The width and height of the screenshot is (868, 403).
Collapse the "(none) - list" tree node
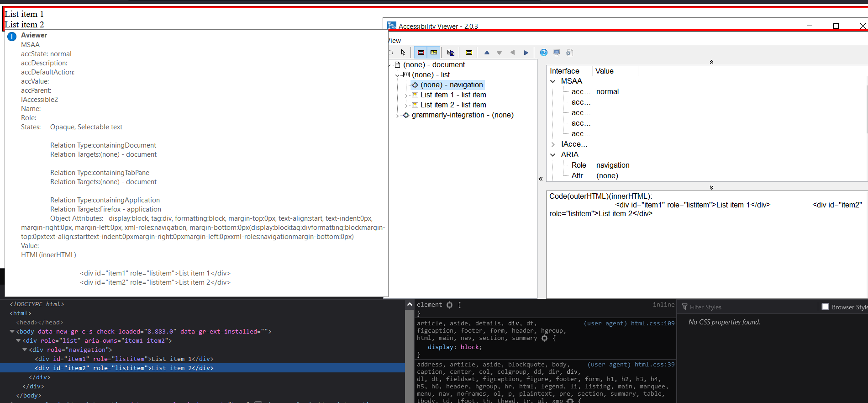pos(397,75)
